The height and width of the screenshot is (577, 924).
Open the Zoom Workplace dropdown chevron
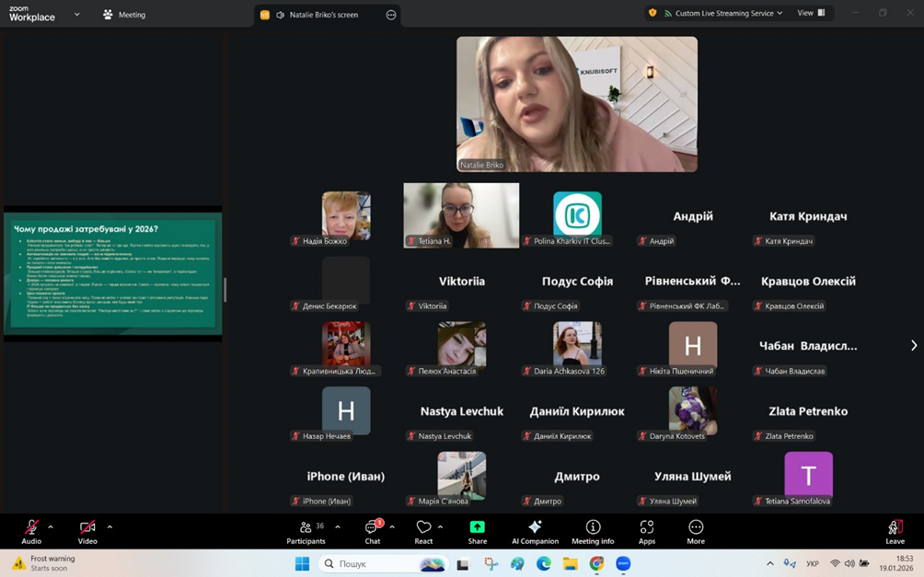click(76, 15)
